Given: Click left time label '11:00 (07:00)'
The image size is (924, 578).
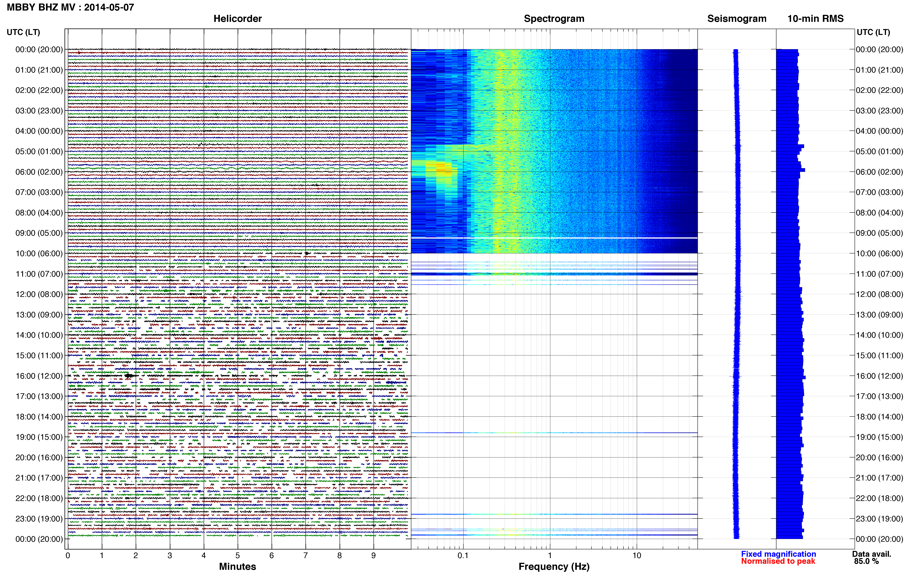Looking at the screenshot, I should pyautogui.click(x=39, y=274).
